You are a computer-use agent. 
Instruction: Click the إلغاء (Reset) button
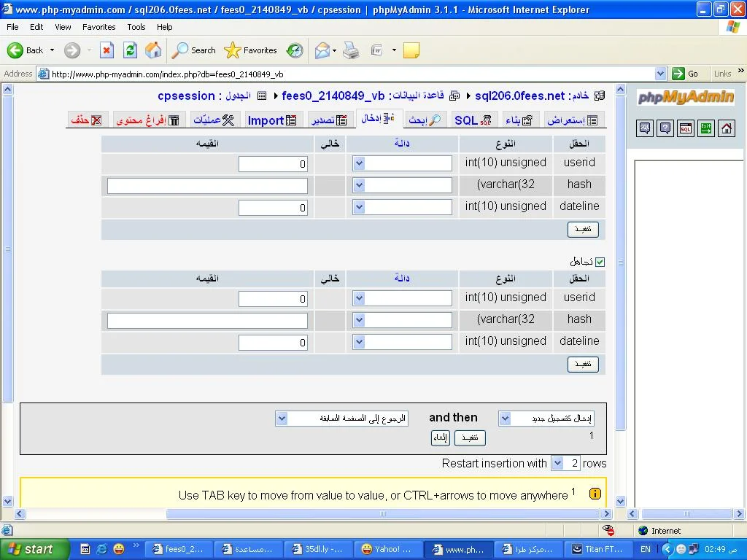coord(440,437)
